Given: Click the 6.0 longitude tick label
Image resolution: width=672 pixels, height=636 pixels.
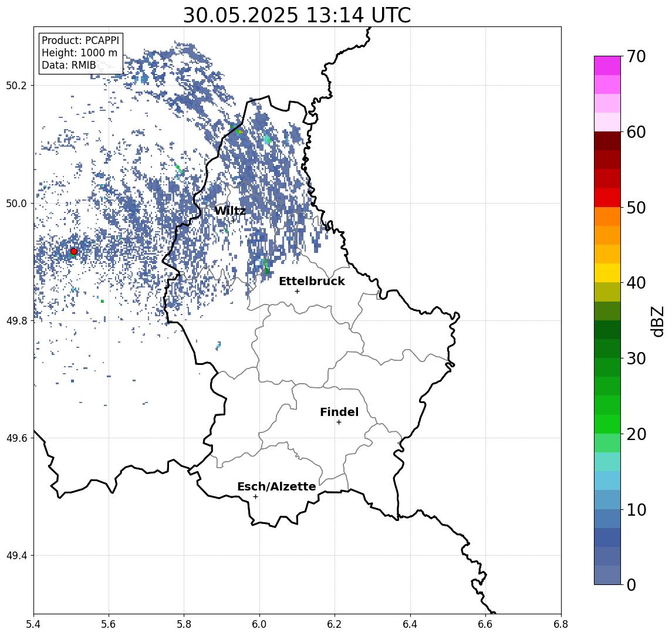Looking at the screenshot, I should (x=259, y=624).
